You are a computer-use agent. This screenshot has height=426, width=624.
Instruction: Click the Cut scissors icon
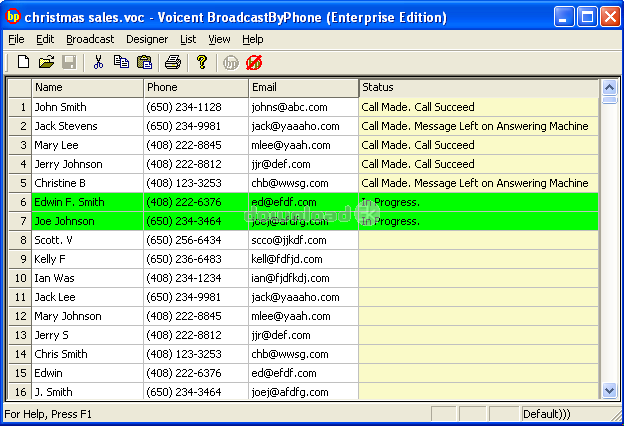(x=98, y=62)
